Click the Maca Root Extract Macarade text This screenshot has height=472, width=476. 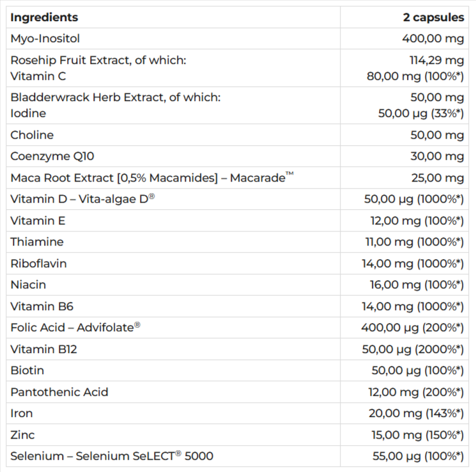click(x=152, y=178)
